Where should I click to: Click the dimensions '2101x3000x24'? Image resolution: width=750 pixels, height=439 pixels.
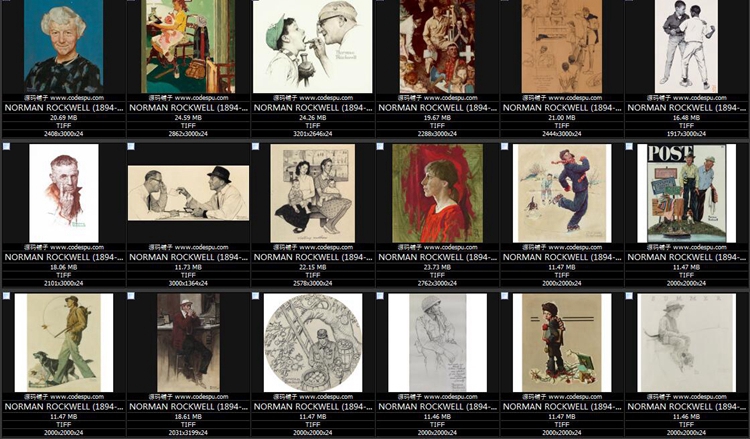[x=64, y=284]
